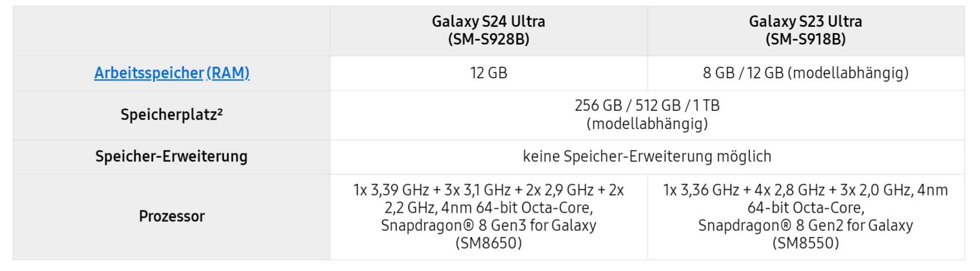Screen dimensions: 980x271
Task: Click the Speicher-Erweiterung row label
Action: (172, 157)
